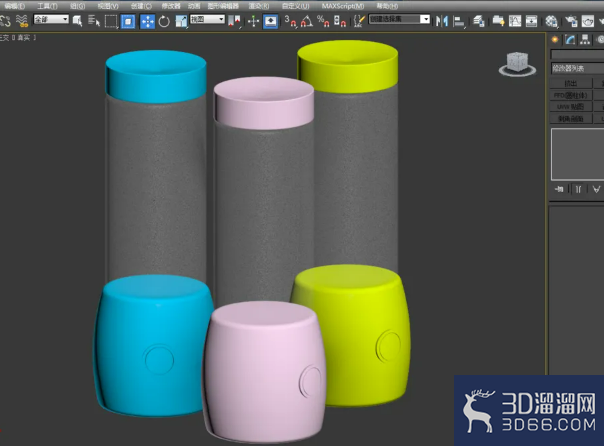Open the Group menu
Screen dimensions: 604x446
(77, 6)
